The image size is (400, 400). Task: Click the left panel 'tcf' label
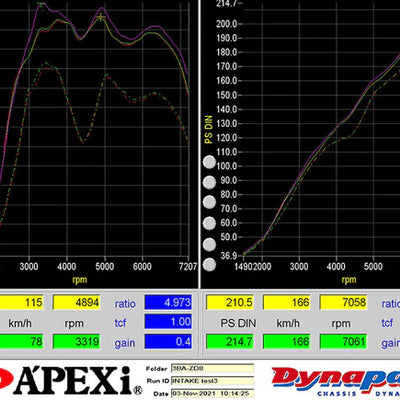point(120,323)
